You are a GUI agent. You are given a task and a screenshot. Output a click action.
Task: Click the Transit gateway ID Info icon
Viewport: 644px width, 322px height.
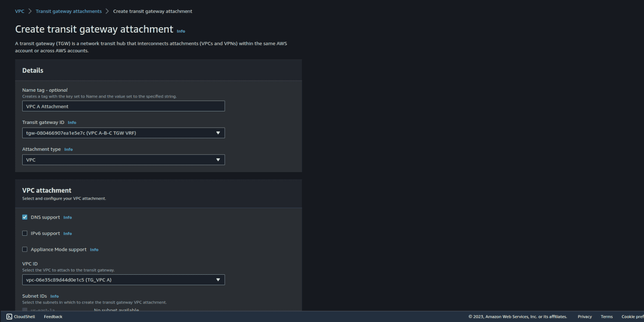coord(72,122)
